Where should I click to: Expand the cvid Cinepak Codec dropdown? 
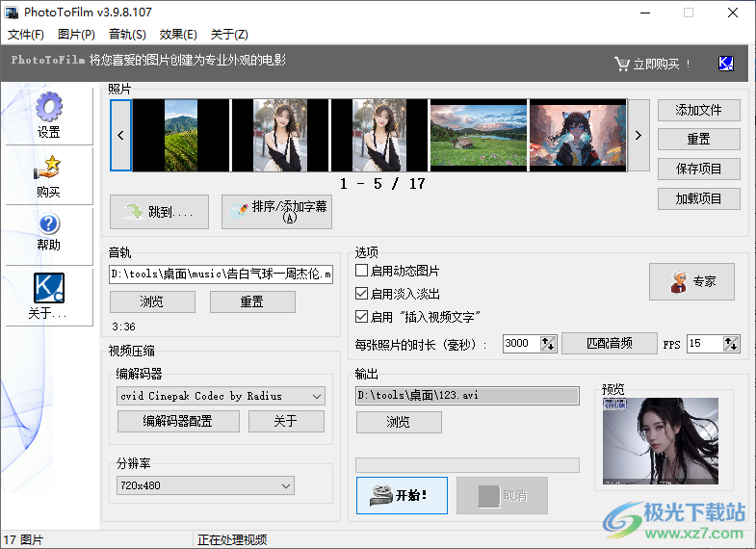pyautogui.click(x=317, y=396)
